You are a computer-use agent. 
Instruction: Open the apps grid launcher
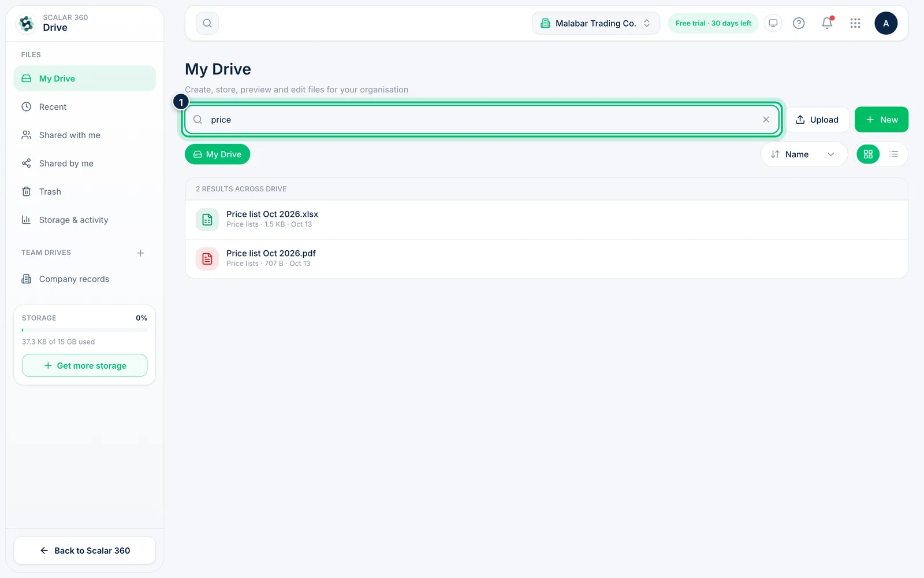click(x=855, y=23)
